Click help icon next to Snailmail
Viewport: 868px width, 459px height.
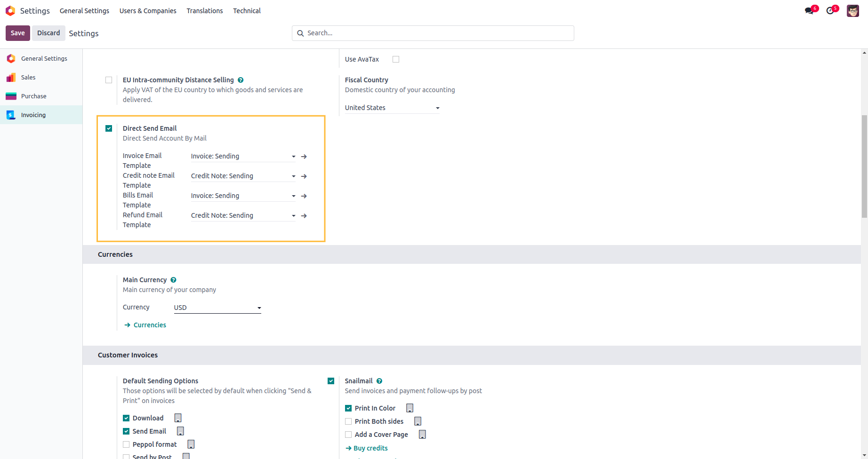(x=379, y=381)
